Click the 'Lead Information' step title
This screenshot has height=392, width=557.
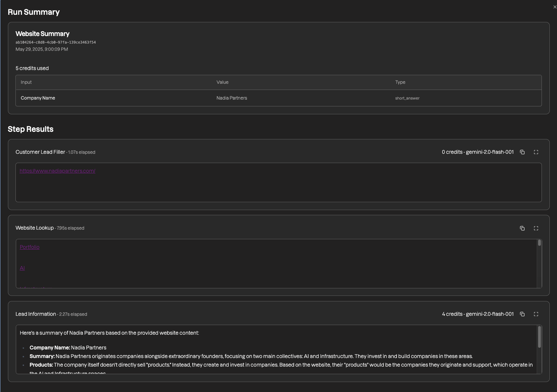coord(36,314)
